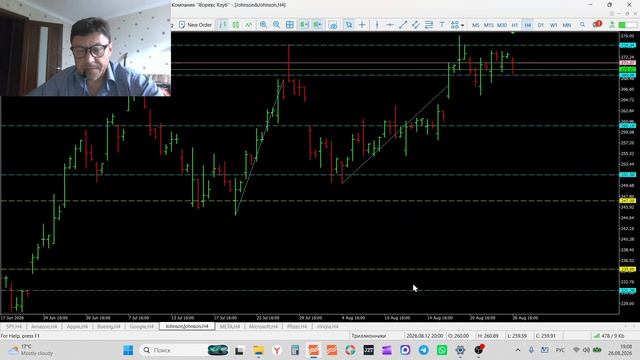Viewport: 640px width, 360px height.
Task: Open the SPY,H4 chart tab
Action: coord(14,327)
